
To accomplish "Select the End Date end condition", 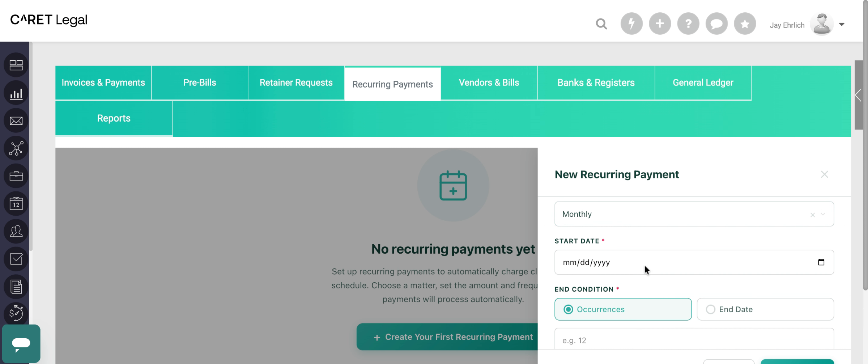I will click(765, 309).
